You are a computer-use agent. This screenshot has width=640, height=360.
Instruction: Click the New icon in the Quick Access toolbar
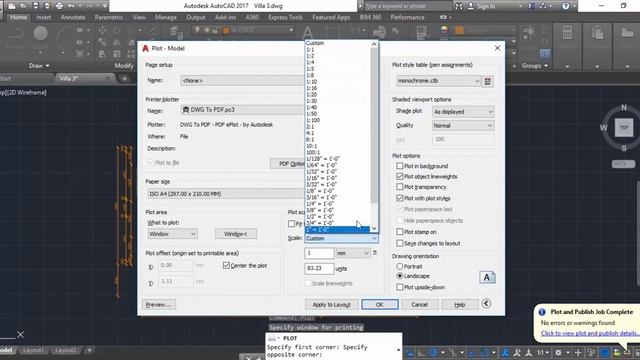coord(12,6)
